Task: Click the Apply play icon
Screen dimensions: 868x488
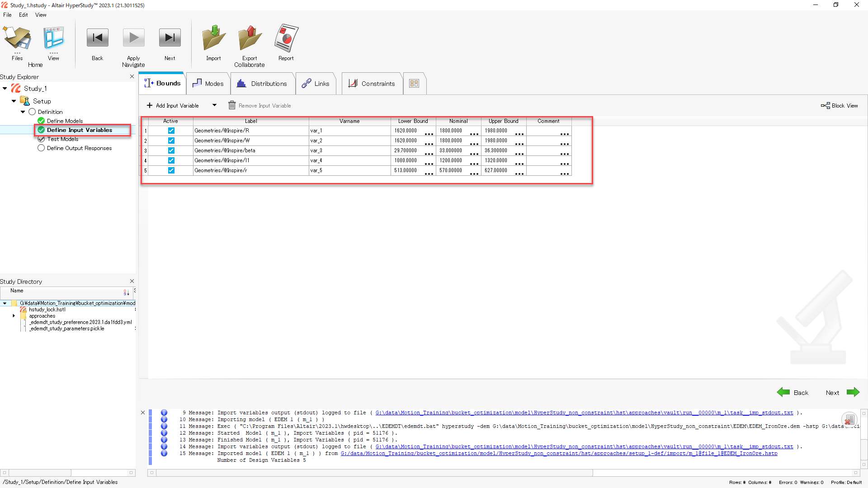Action: pos(133,38)
